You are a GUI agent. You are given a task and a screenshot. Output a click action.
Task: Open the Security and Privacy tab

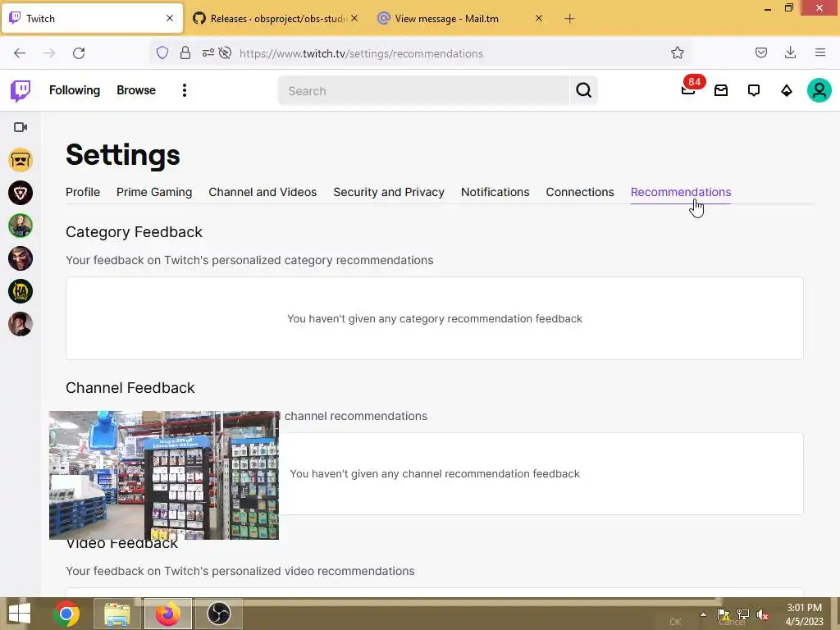tap(389, 192)
